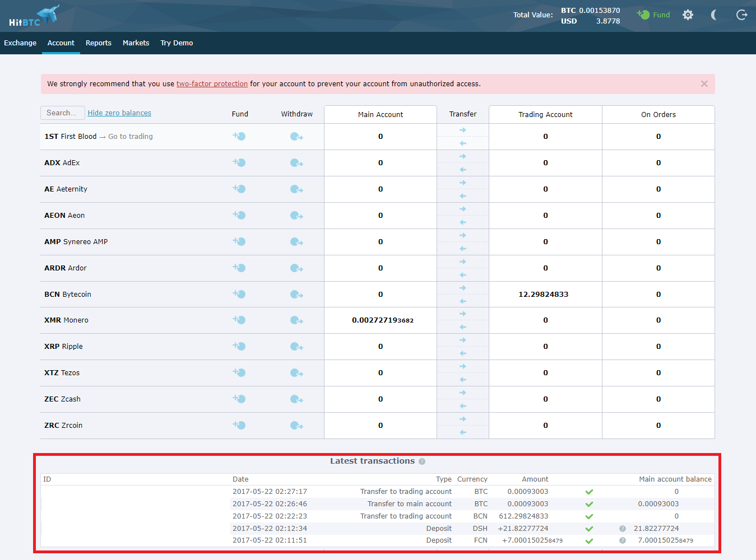This screenshot has height=560, width=756.
Task: Select XMR main balance 0.00272719
Action: 383,320
